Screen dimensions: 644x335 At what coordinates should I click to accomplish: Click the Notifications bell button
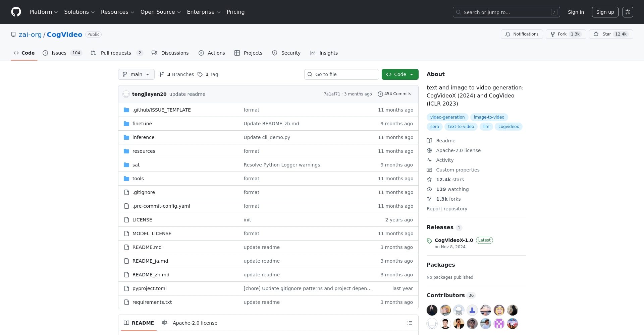(x=522, y=34)
